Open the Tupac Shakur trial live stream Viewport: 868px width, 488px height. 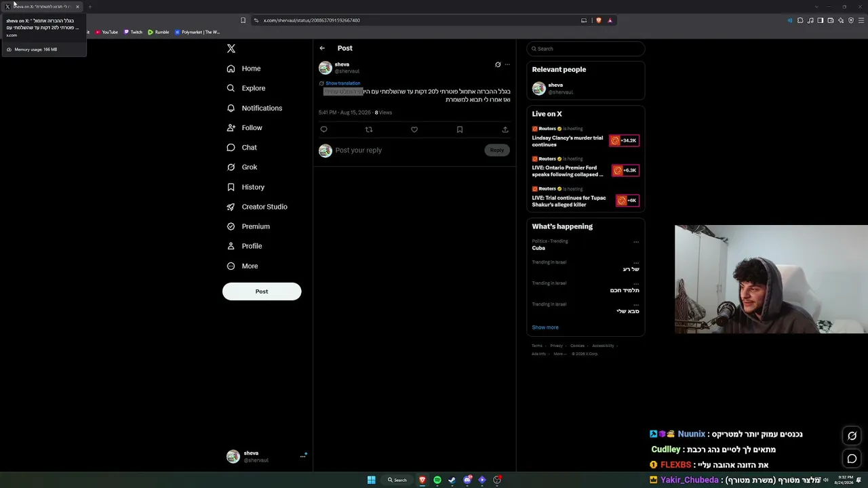coord(569,201)
